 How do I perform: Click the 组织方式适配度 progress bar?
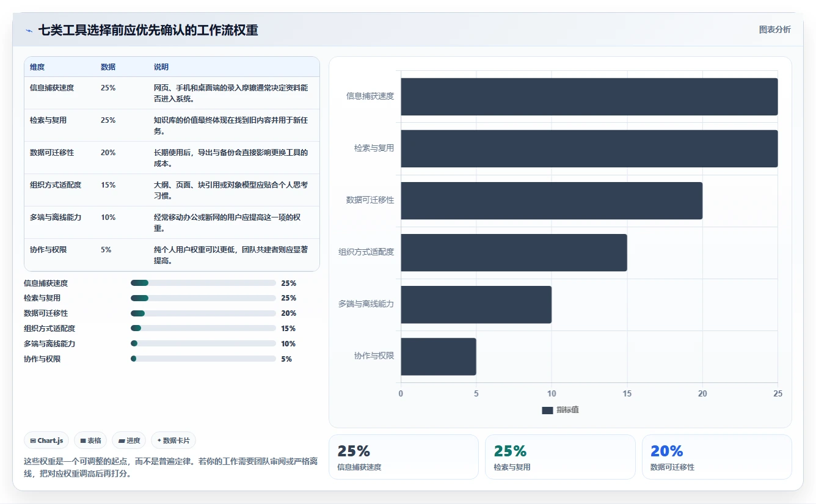(203, 328)
